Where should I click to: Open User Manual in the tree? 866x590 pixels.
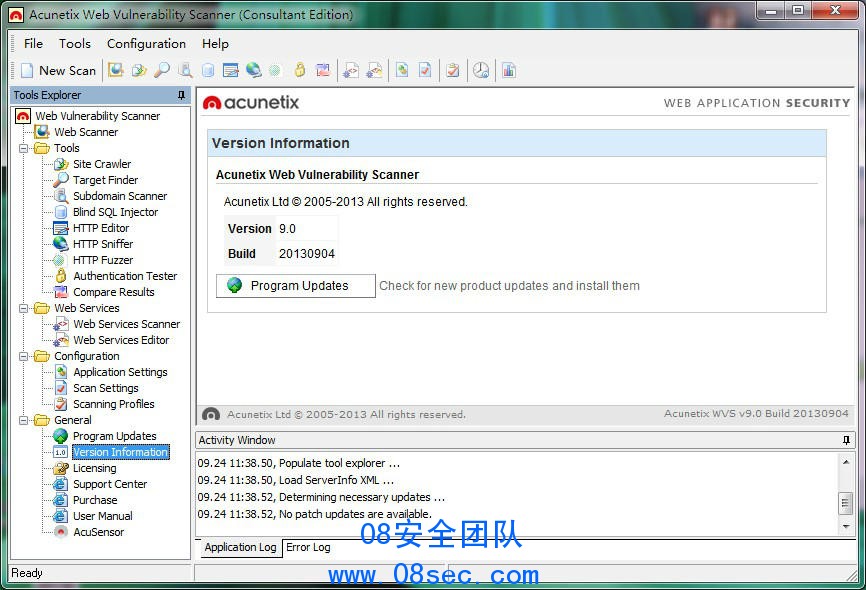point(103,517)
